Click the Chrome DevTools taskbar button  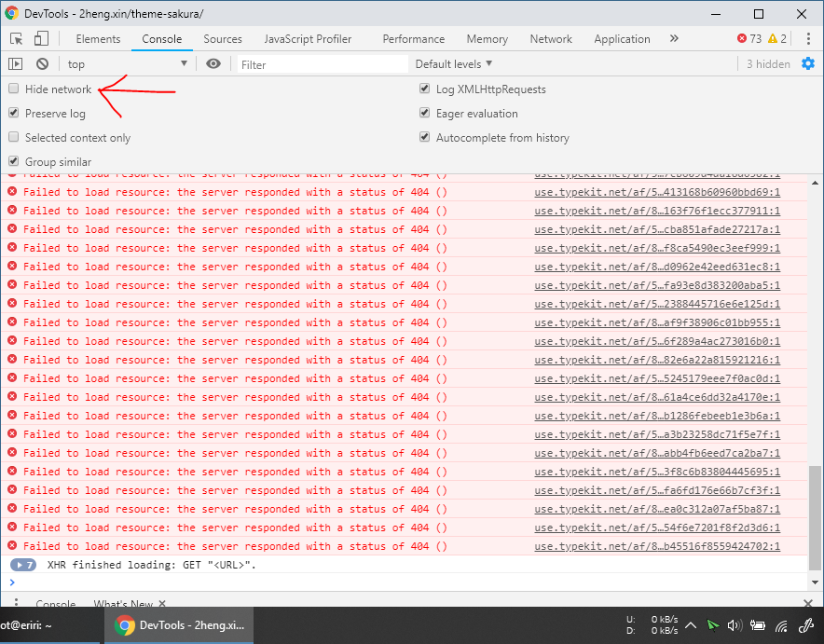(x=179, y=625)
